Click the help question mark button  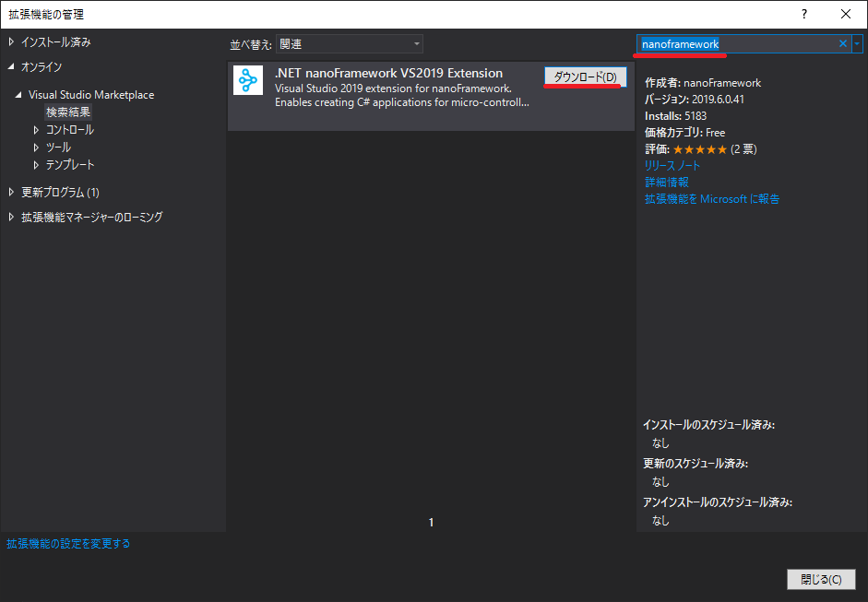804,15
